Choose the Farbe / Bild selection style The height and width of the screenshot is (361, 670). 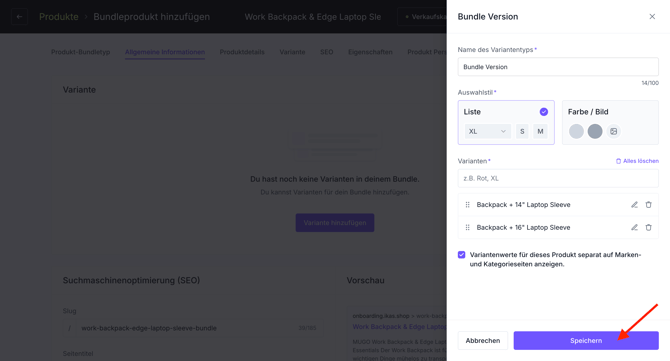pyautogui.click(x=610, y=123)
